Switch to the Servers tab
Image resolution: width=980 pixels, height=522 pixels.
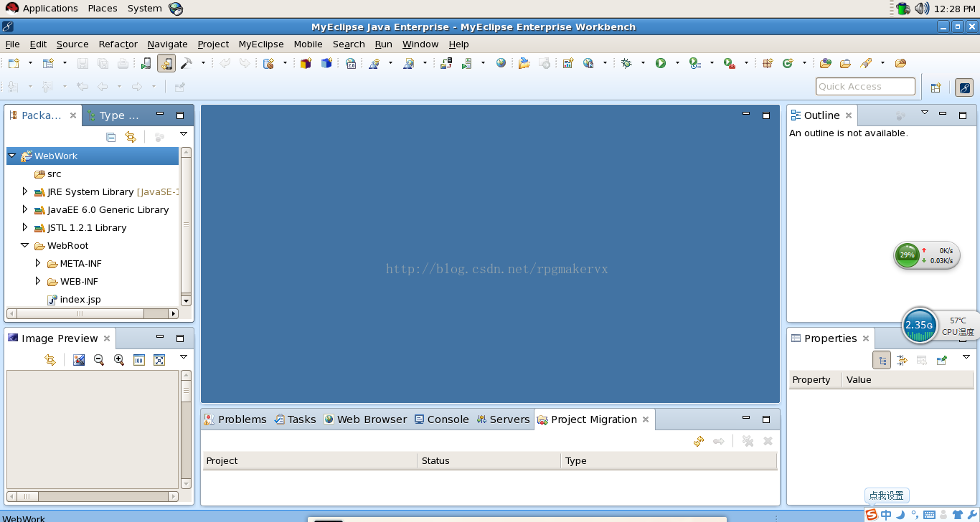(x=503, y=419)
